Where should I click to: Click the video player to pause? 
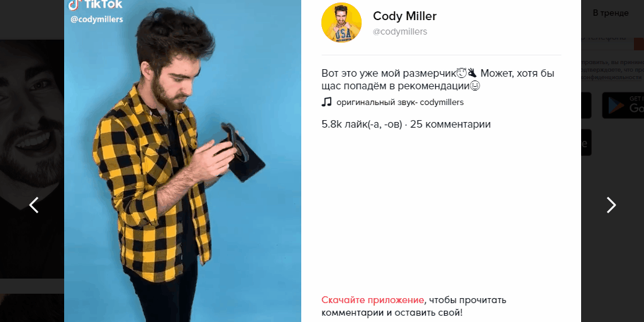[182, 161]
